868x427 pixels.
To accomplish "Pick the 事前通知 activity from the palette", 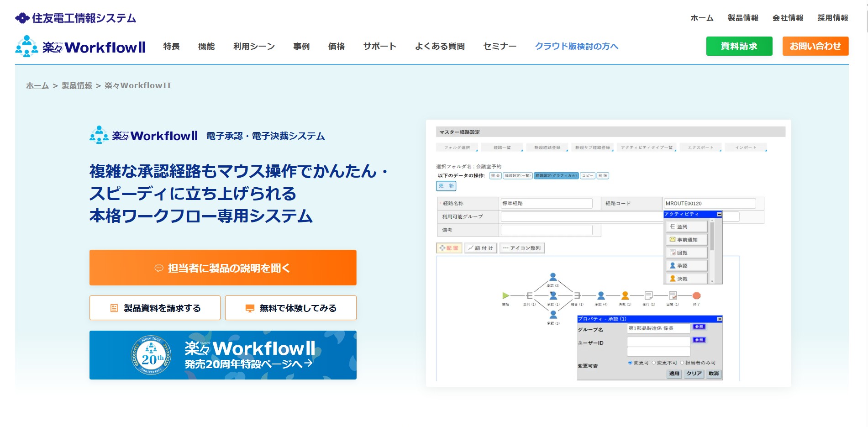I will (687, 239).
